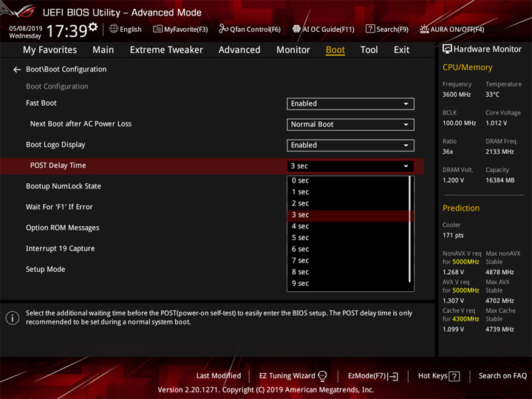Switch to the Monitor tab
The width and height of the screenshot is (532, 399).
tap(293, 50)
